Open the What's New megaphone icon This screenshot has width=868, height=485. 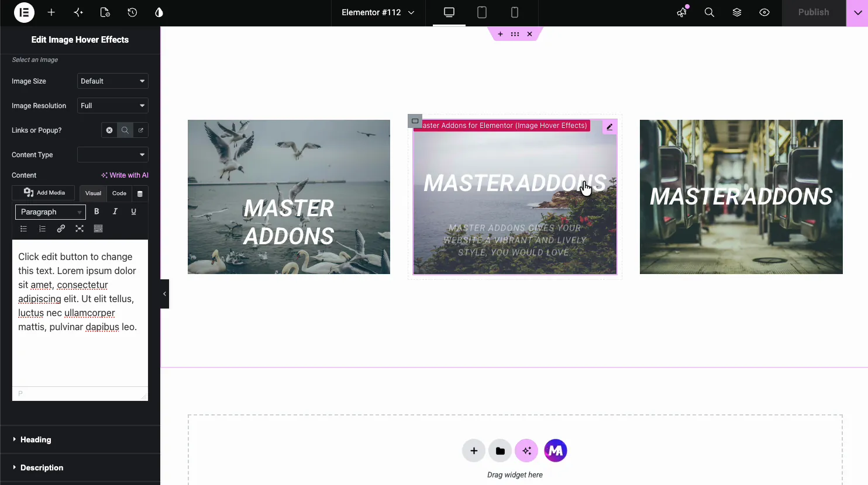[x=682, y=12]
